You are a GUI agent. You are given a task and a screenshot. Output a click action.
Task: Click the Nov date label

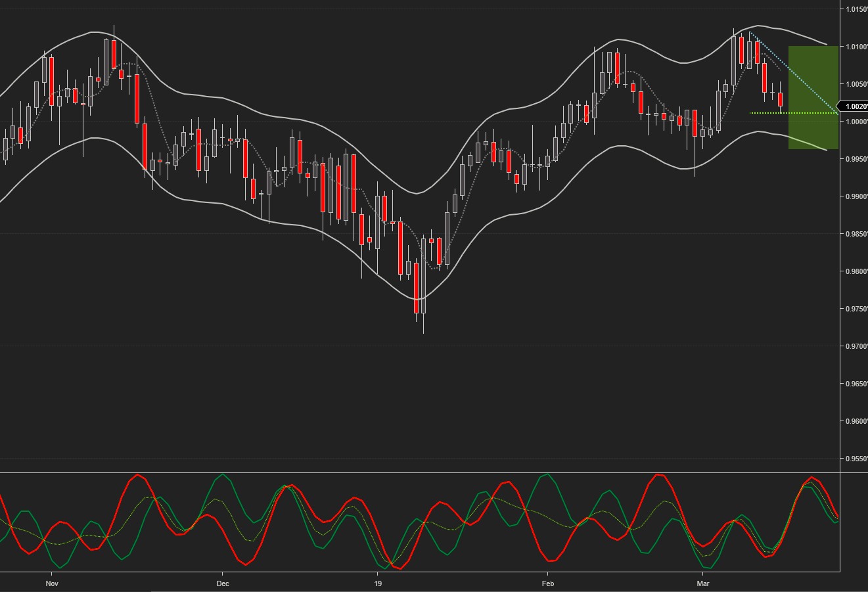pos(53,583)
